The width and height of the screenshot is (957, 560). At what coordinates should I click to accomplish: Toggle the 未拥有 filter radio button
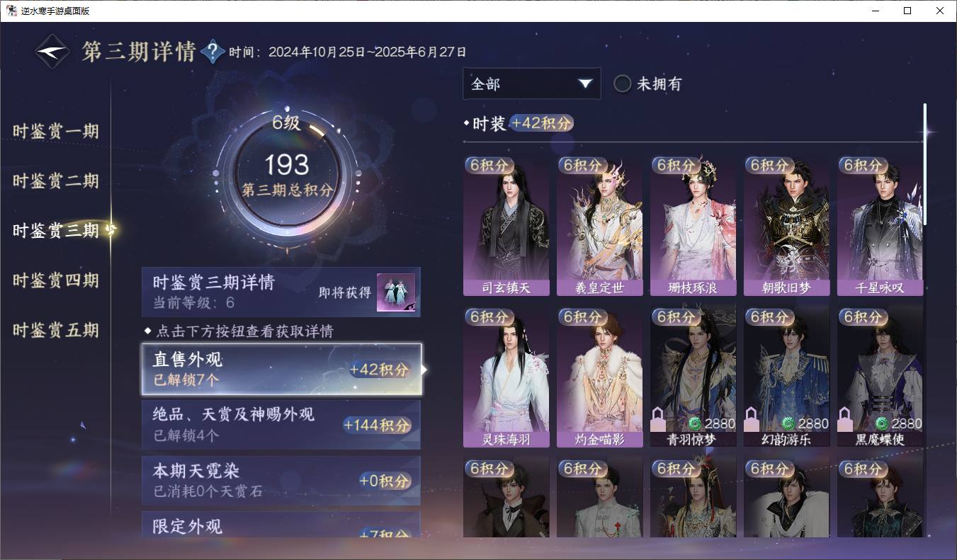[x=622, y=84]
